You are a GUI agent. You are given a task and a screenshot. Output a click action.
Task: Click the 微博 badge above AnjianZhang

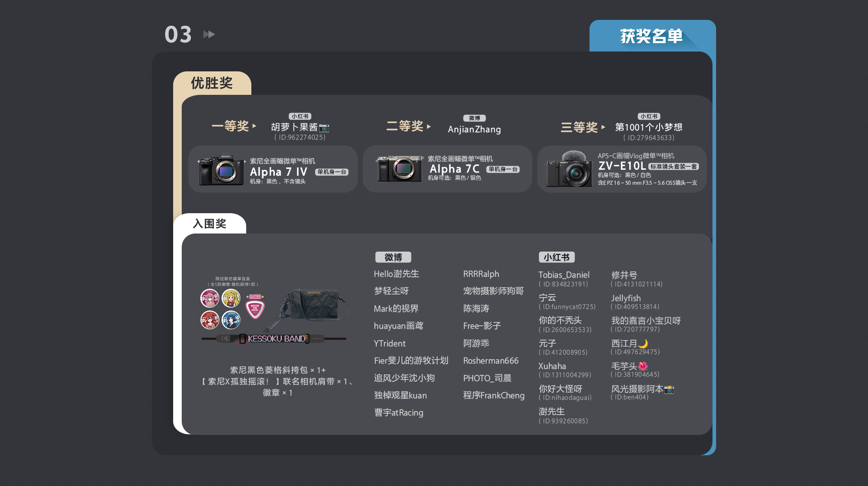point(474,118)
